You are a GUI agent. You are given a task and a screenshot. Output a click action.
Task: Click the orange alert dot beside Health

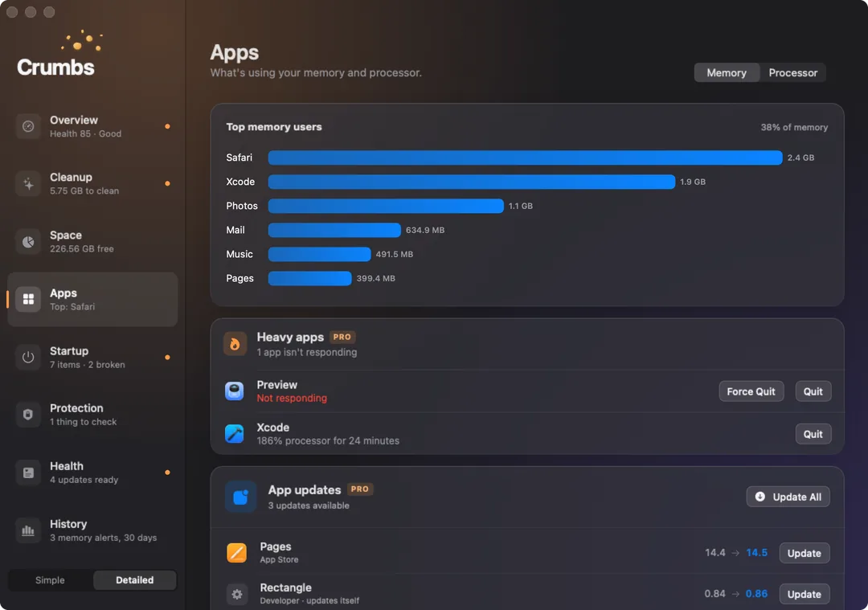(x=167, y=473)
